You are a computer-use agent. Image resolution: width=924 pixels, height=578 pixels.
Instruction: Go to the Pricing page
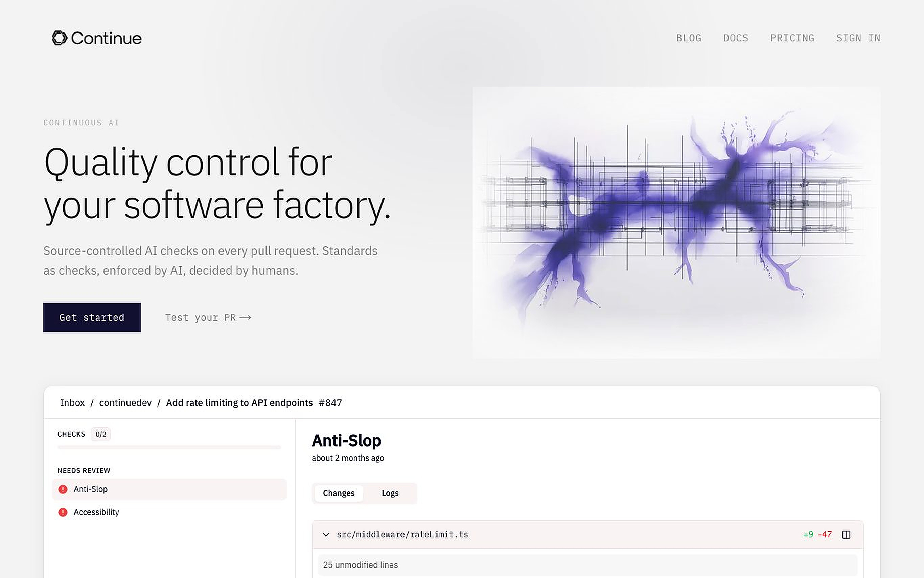coord(792,38)
